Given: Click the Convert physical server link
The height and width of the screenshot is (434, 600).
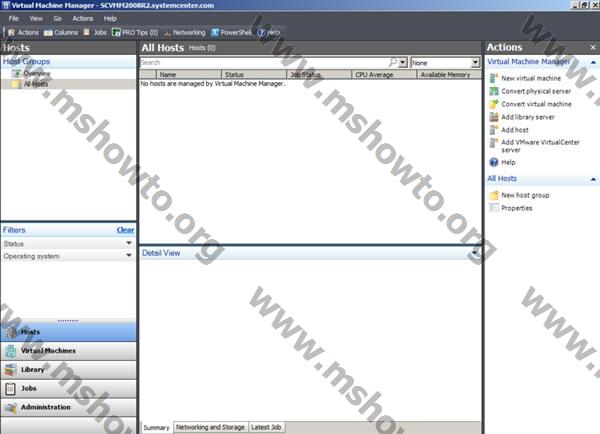Looking at the screenshot, I should [536, 91].
